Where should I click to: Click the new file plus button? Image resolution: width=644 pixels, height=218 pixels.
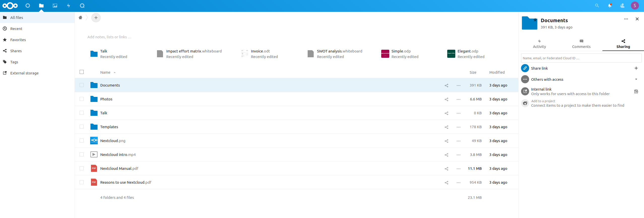(96, 18)
